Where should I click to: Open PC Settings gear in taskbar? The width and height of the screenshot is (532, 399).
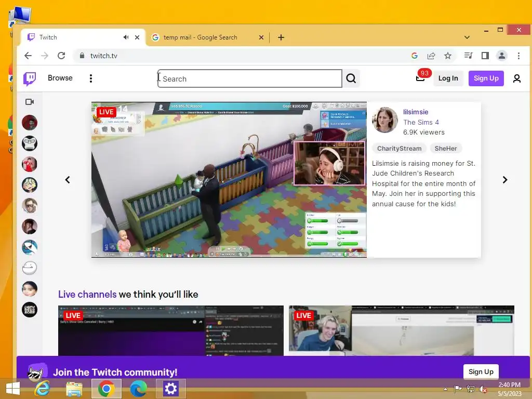[170, 389]
